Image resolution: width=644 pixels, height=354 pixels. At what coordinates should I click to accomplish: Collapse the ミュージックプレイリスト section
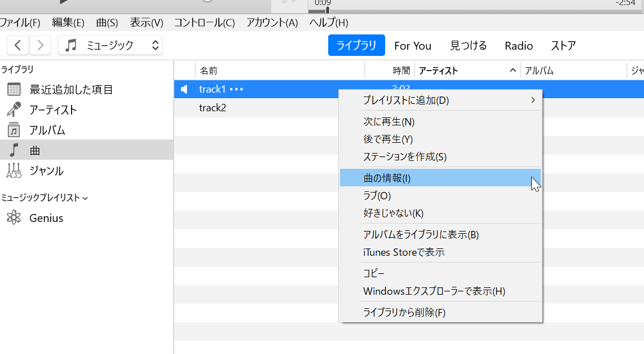coord(85,198)
